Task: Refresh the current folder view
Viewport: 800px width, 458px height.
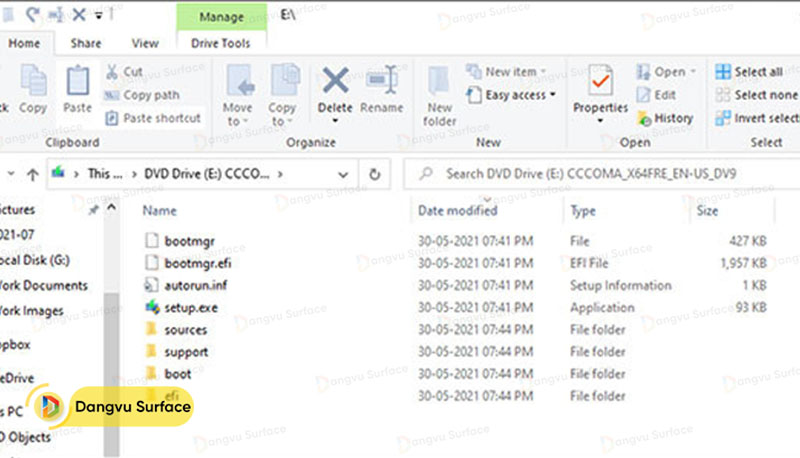Action: coord(374,174)
